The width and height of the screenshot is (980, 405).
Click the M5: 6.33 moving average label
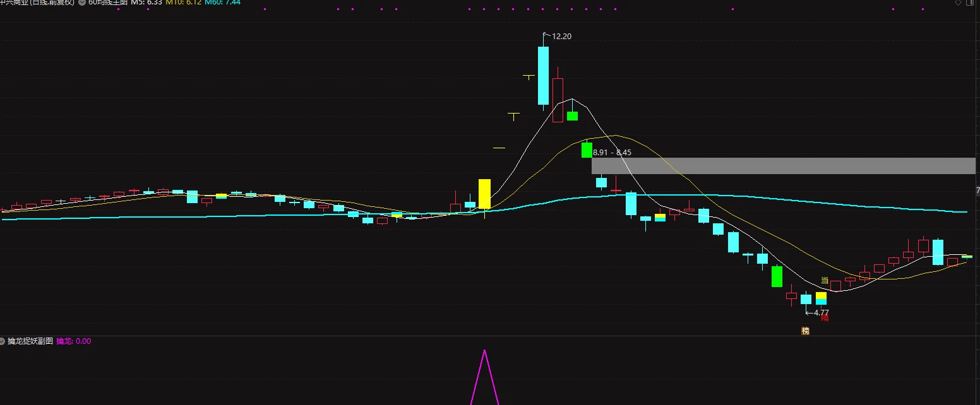pos(146,3)
